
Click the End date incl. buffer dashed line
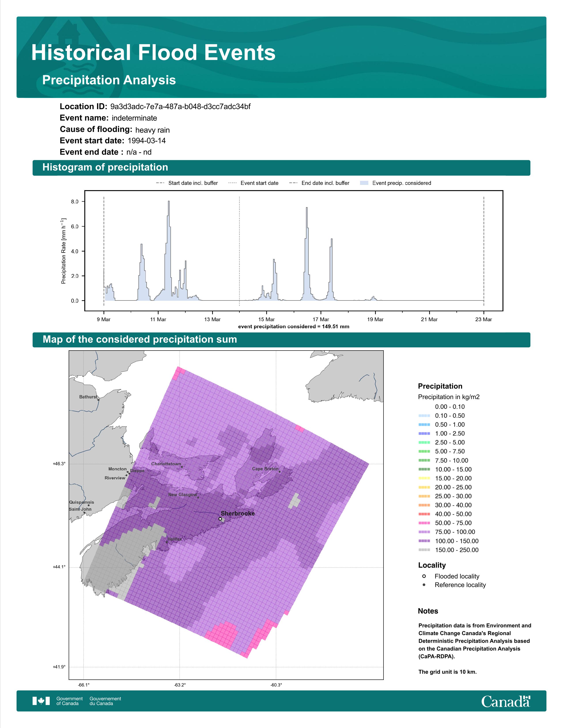pos(484,251)
